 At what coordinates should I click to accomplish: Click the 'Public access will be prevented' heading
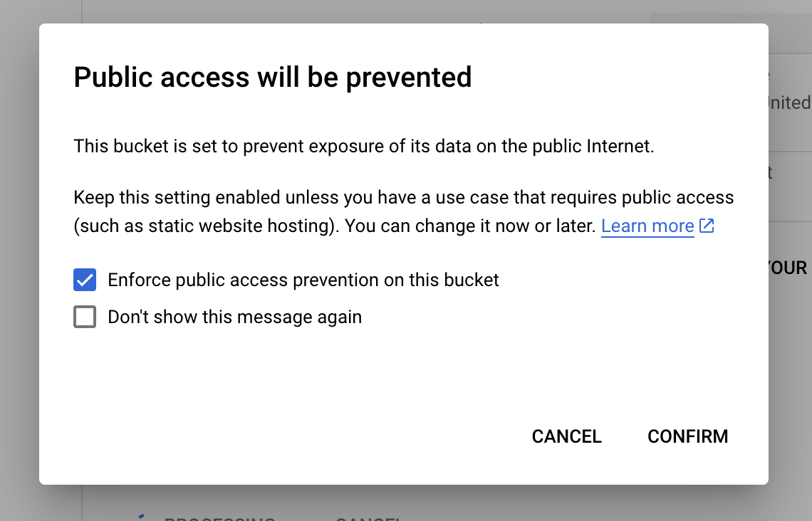272,77
